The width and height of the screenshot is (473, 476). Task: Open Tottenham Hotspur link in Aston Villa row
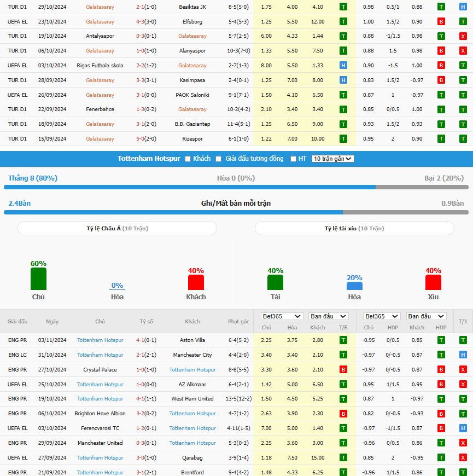tap(100, 340)
